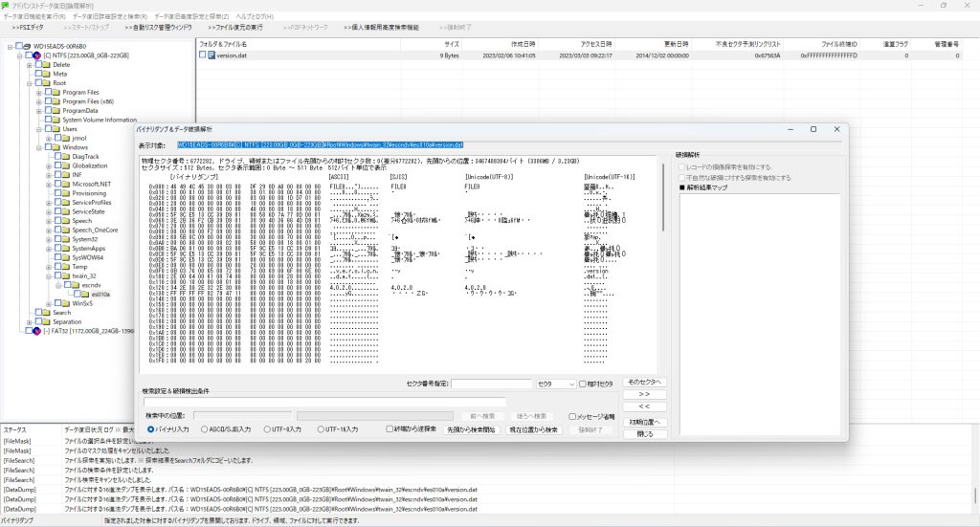Click the NTFS partition icon in tree
Screen dimensions: 980x527
pos(35,55)
